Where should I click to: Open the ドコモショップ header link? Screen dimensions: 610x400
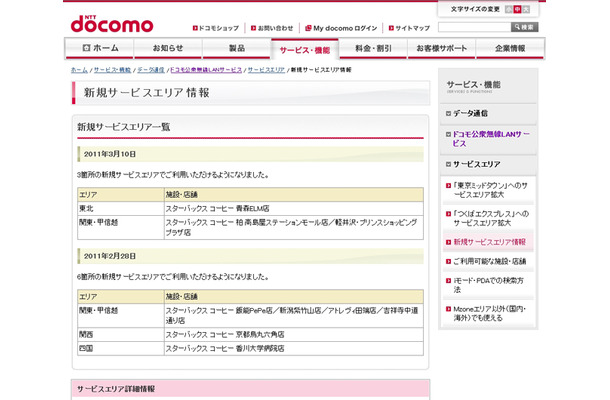point(216,28)
